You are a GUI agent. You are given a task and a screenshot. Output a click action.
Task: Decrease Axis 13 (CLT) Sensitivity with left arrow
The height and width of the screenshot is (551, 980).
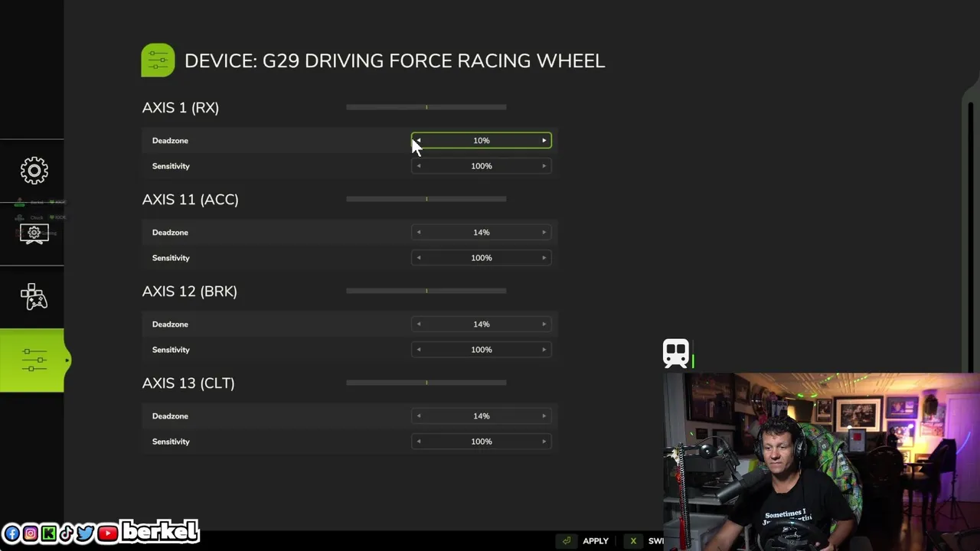(418, 442)
